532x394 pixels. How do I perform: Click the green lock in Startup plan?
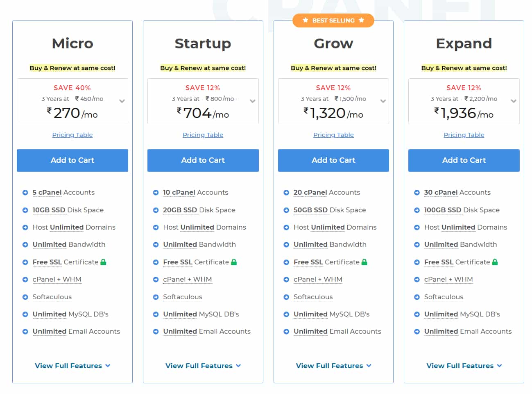click(234, 262)
